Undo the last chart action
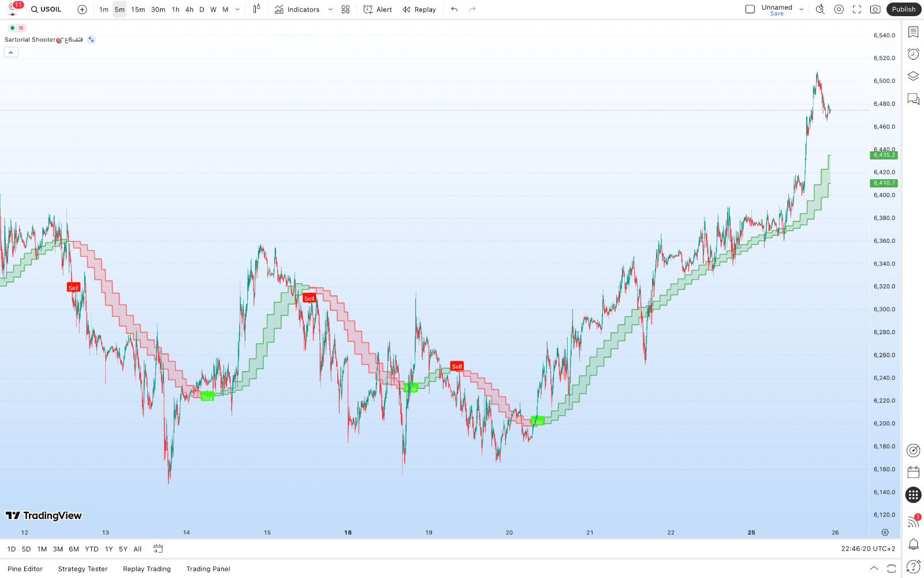924x578 pixels. click(454, 9)
